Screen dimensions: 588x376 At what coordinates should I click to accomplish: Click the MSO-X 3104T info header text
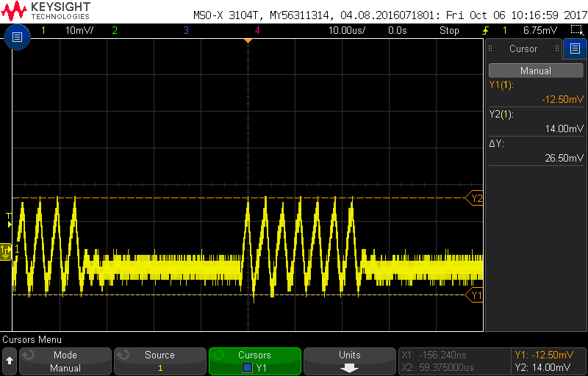(389, 15)
